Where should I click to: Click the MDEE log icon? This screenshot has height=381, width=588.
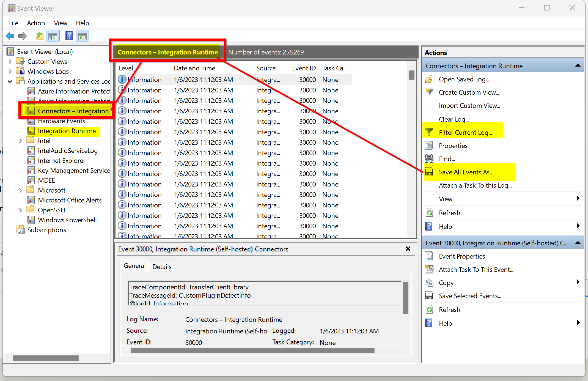pos(31,180)
